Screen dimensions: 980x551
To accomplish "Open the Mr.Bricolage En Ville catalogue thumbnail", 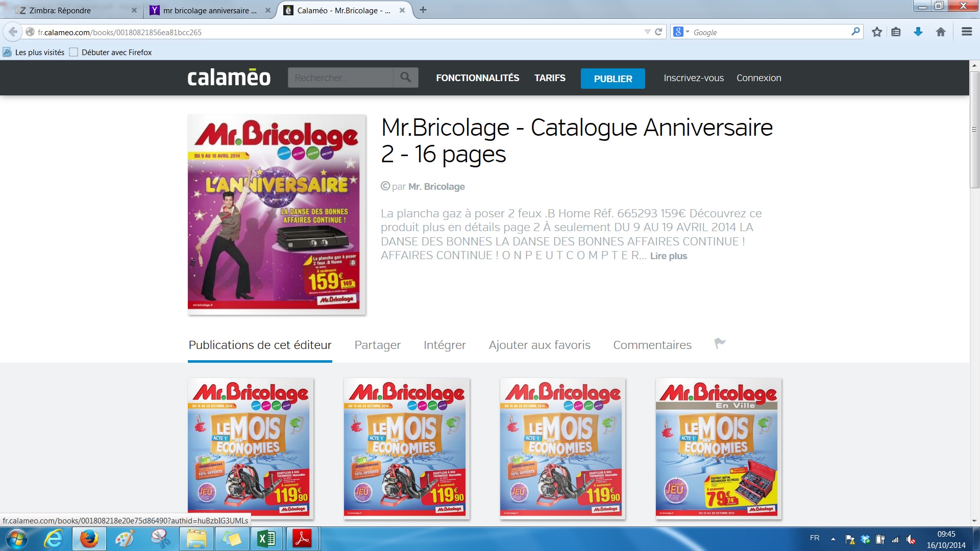I will click(x=718, y=448).
